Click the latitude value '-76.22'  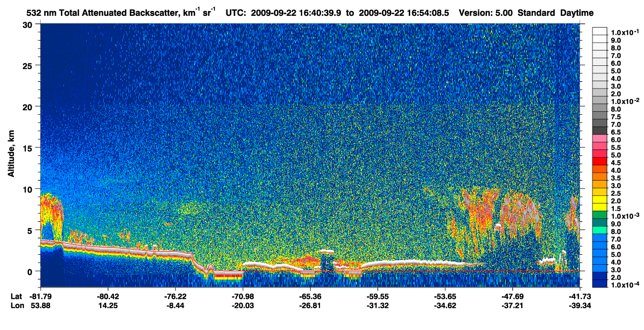(x=175, y=297)
